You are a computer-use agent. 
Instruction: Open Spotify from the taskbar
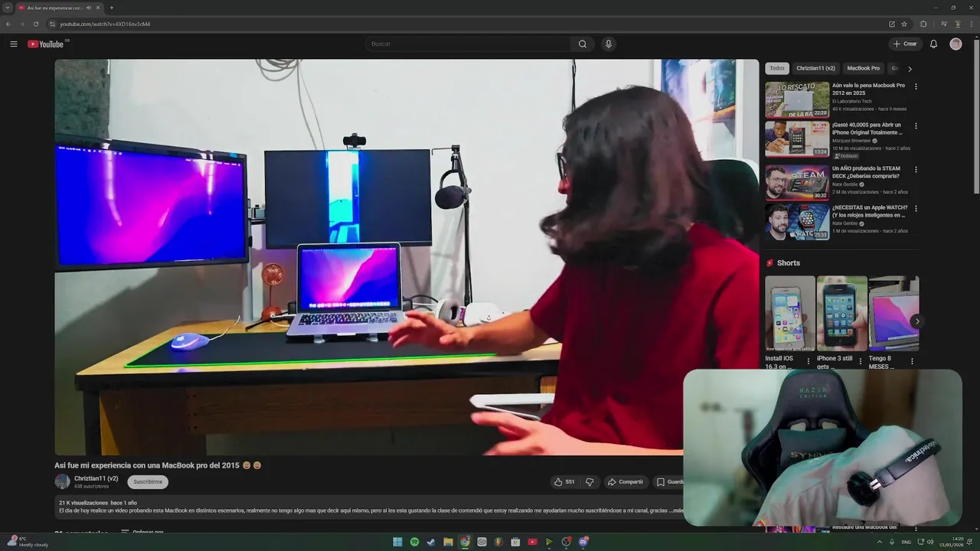tap(414, 542)
